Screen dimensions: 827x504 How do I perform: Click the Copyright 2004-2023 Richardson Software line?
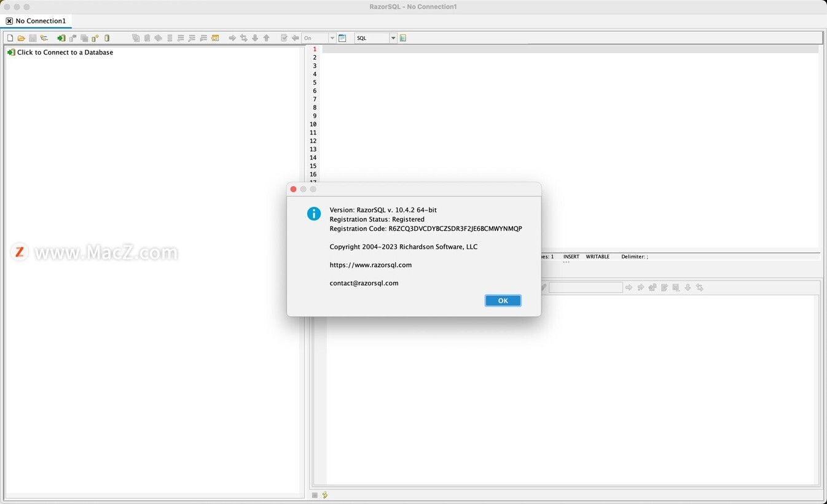coord(403,247)
